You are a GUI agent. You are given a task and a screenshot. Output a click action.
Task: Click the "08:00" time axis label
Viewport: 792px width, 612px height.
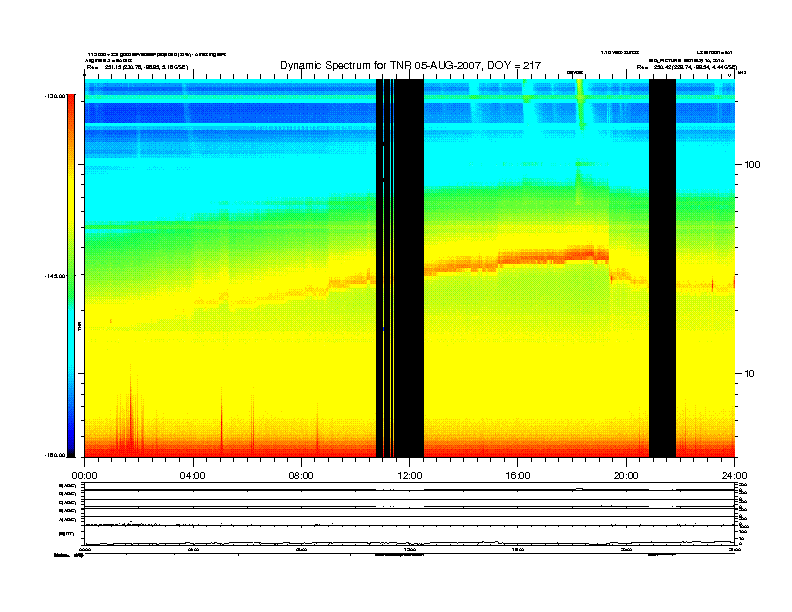(301, 476)
